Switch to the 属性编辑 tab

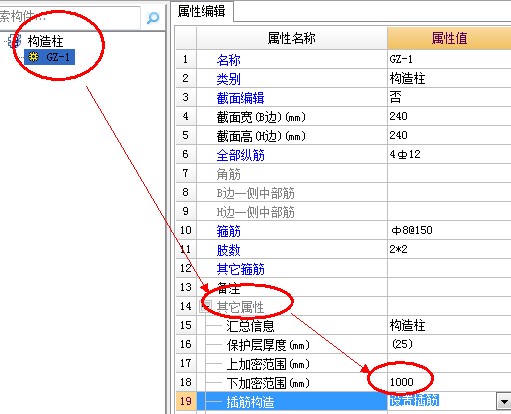click(202, 11)
